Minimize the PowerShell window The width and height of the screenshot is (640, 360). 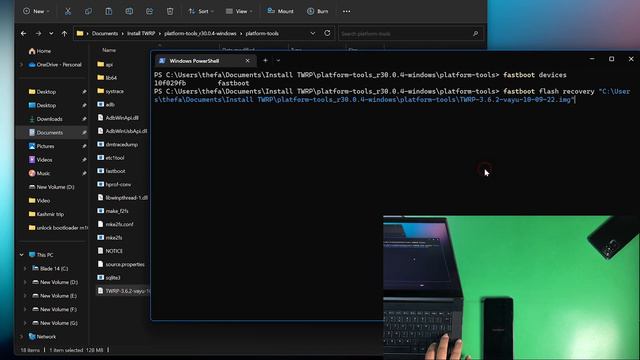tap(592, 59)
